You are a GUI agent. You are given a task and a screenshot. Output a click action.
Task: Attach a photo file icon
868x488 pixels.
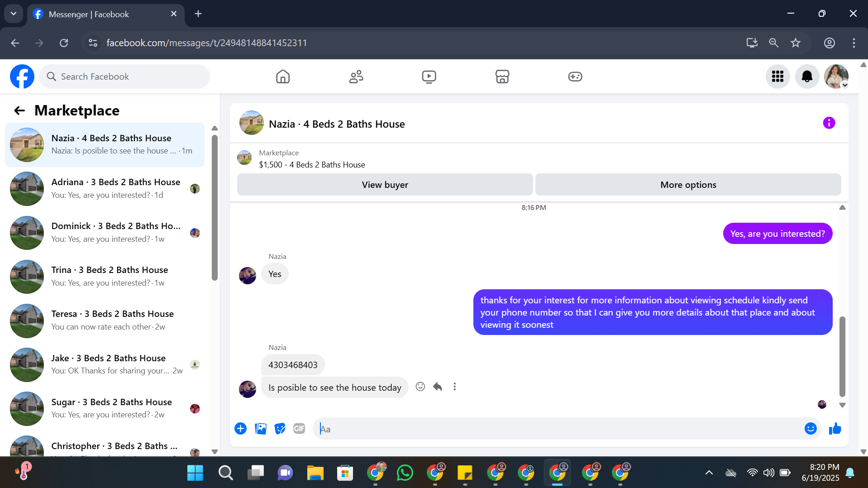pos(261,429)
